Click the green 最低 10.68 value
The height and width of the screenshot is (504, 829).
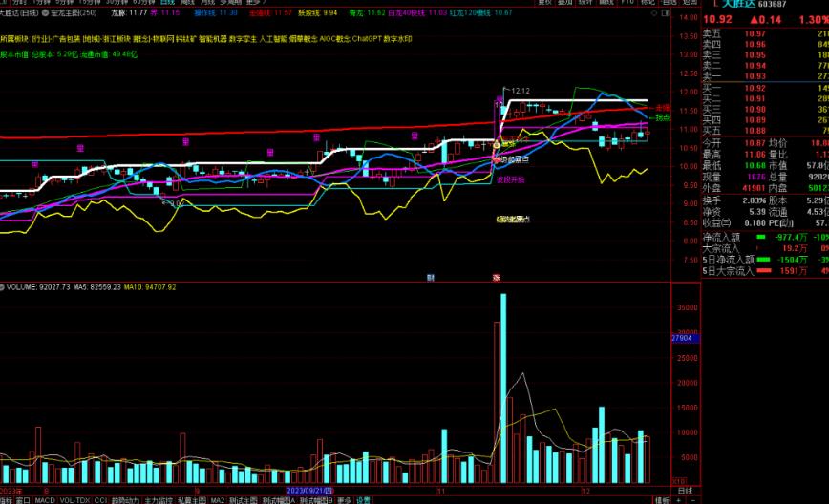(755, 165)
